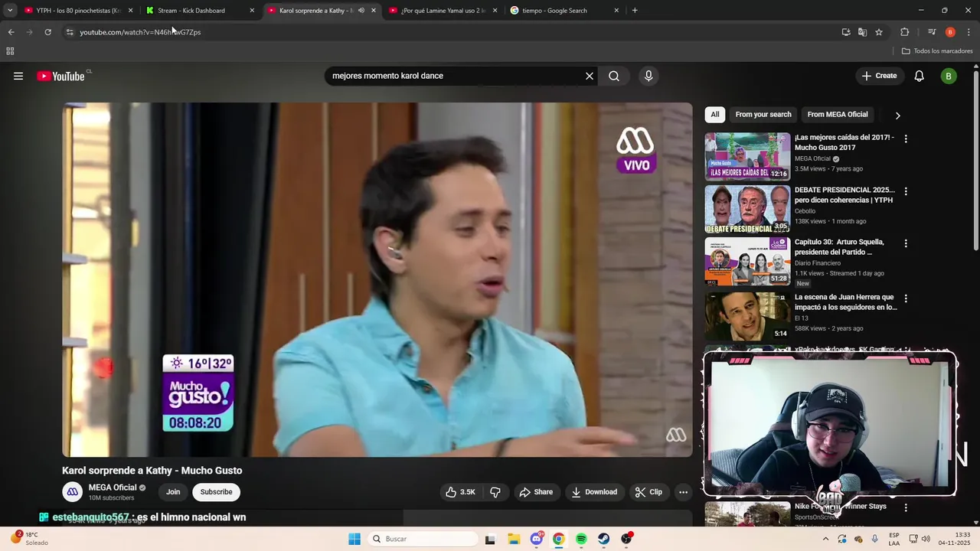Screen dimensions: 980x551
Task: Select the All filter chip
Action: (x=715, y=115)
